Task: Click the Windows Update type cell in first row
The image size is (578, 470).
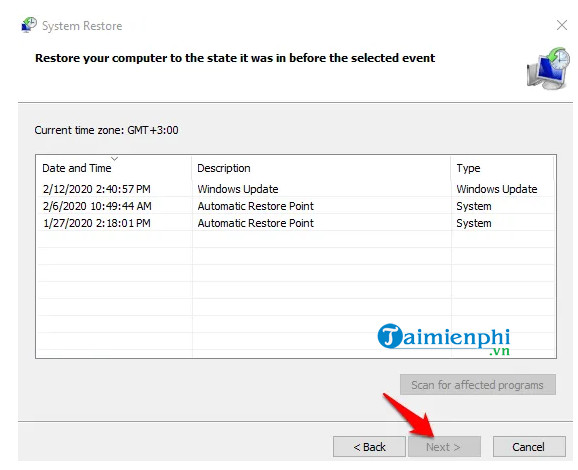Action: click(497, 189)
